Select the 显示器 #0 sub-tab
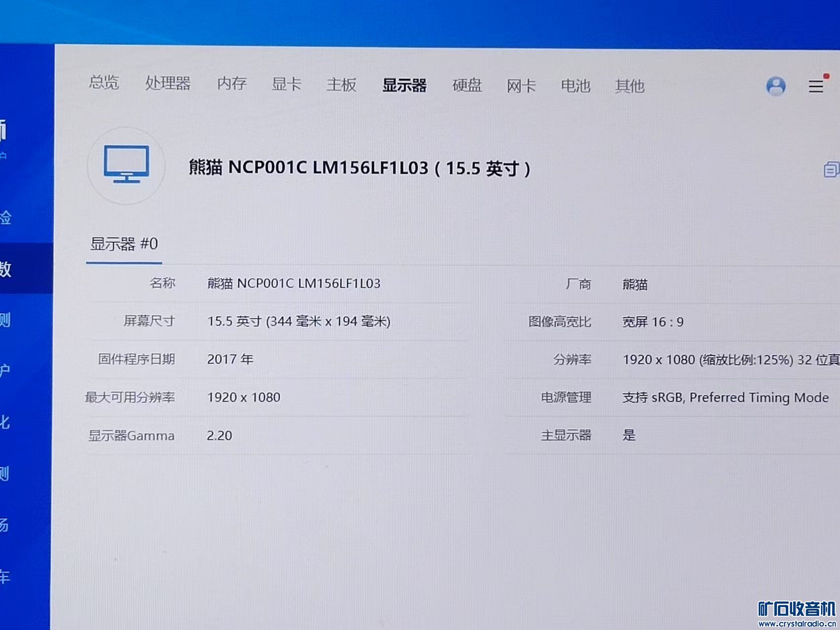The image size is (840, 630). (x=124, y=244)
